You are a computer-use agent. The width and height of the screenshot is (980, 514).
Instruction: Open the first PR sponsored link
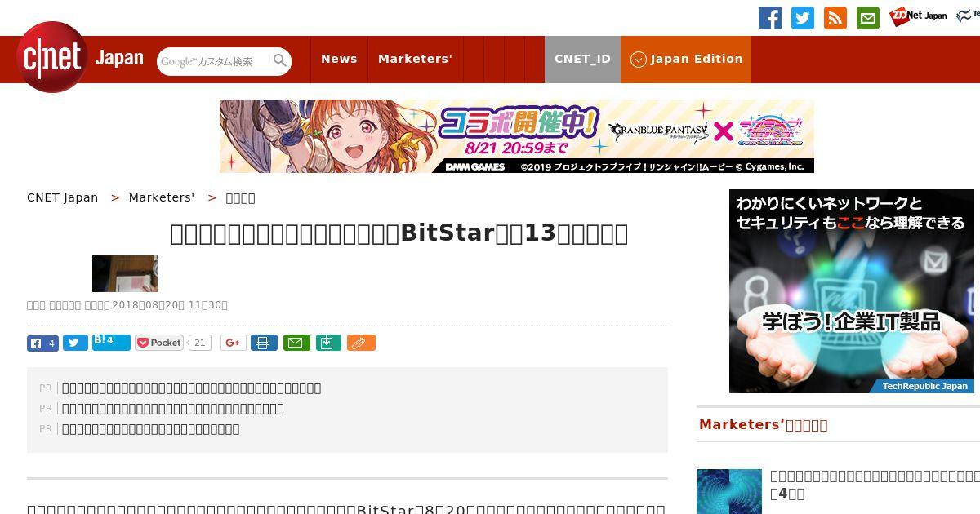point(191,388)
